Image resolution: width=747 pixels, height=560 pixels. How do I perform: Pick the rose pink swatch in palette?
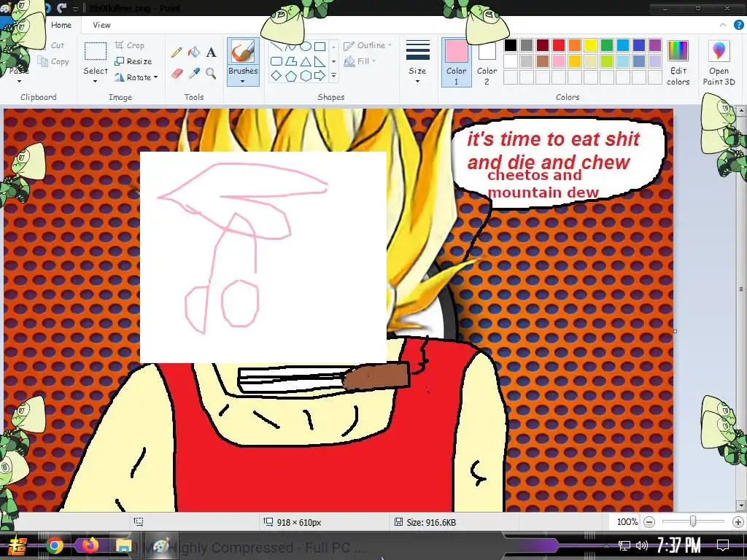click(x=559, y=61)
